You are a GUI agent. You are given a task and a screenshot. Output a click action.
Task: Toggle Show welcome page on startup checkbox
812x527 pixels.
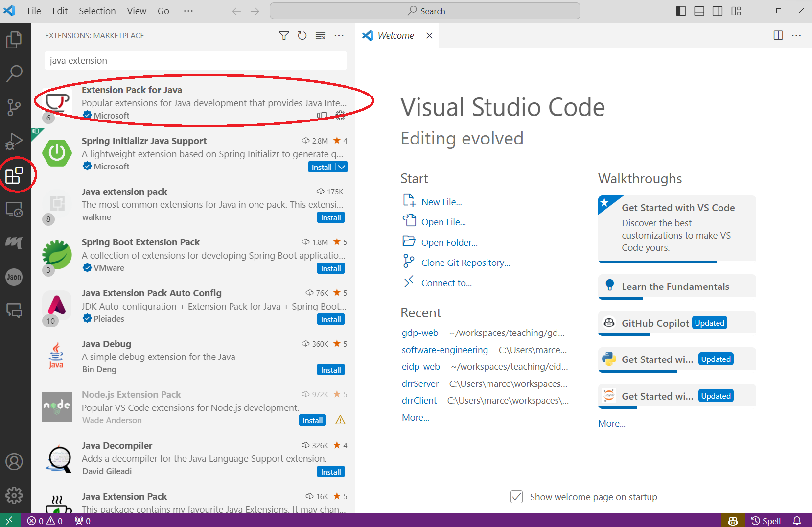[516, 497]
